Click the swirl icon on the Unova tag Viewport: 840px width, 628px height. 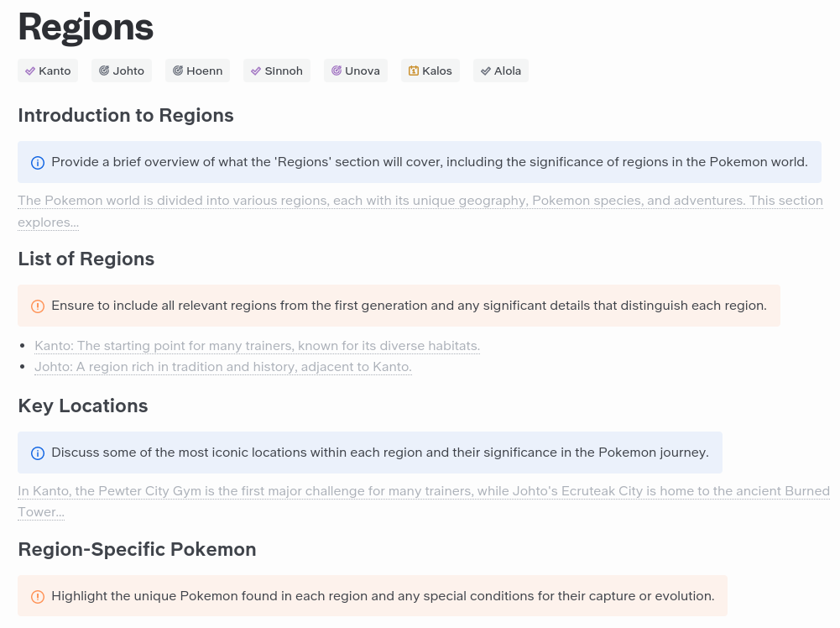click(337, 71)
